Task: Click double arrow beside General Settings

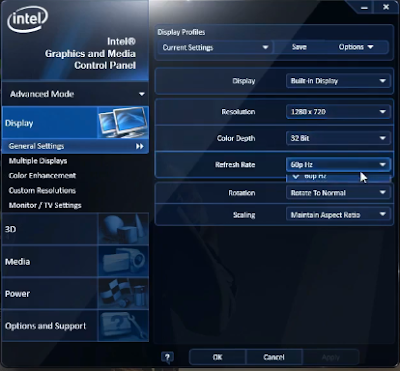Action: coord(140,146)
